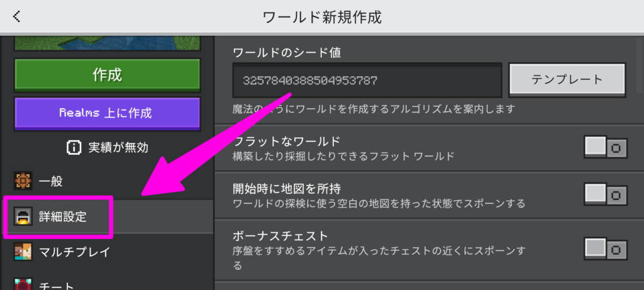Viewport: 644px width, 290px height.
Task: Enable 開始時に地図を所持 switch
Action: click(x=606, y=194)
